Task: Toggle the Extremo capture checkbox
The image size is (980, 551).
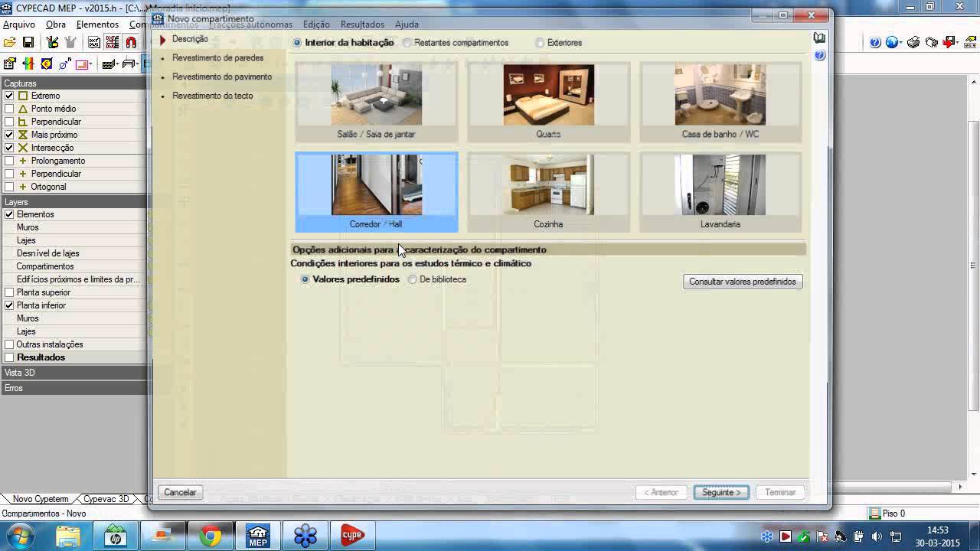Action: point(9,96)
